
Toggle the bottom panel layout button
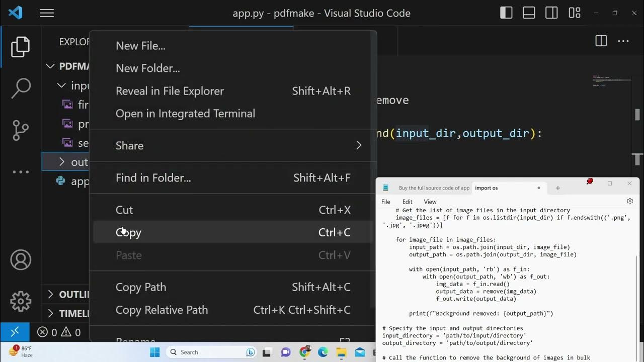pyautogui.click(x=529, y=13)
